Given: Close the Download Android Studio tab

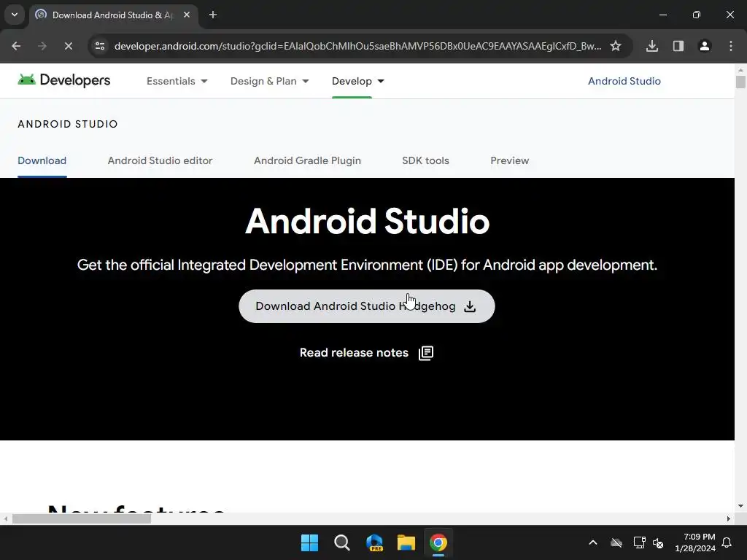Looking at the screenshot, I should (x=187, y=15).
